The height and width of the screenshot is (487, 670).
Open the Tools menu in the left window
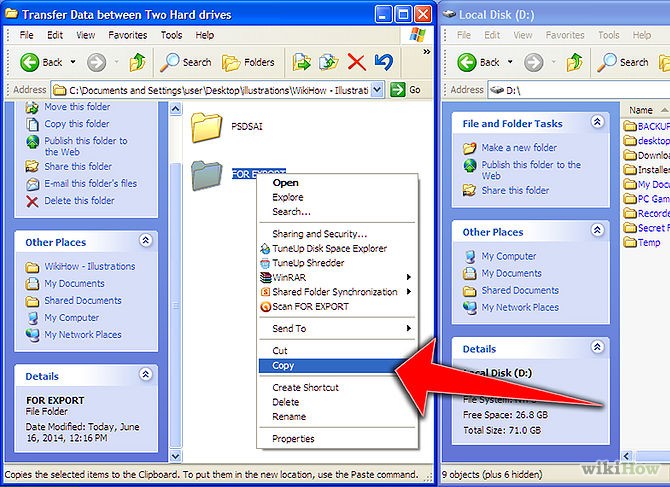(171, 35)
